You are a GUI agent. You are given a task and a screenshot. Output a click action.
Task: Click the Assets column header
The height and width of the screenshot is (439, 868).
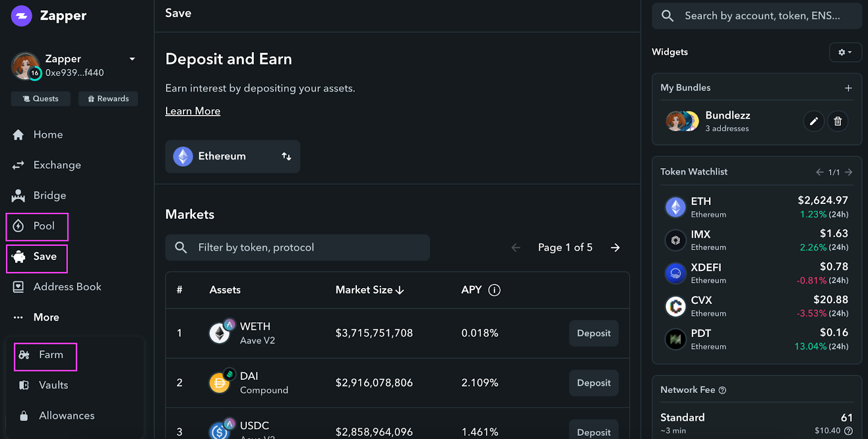point(225,290)
